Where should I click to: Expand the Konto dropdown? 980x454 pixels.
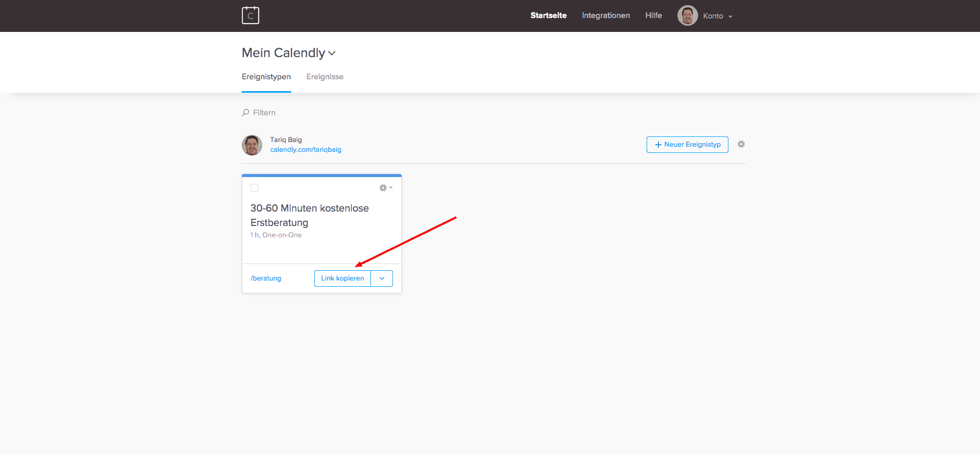(x=717, y=16)
